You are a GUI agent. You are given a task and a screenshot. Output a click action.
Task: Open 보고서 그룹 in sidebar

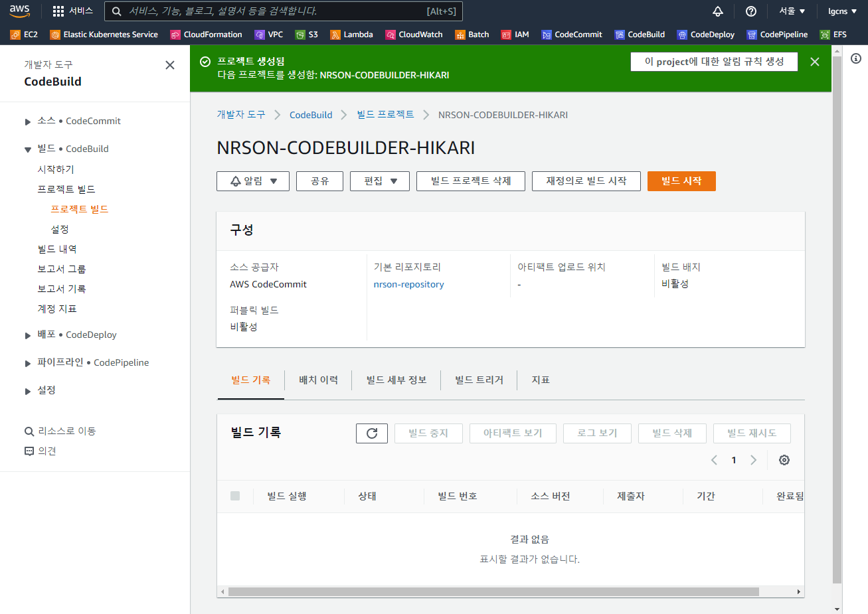tap(62, 269)
